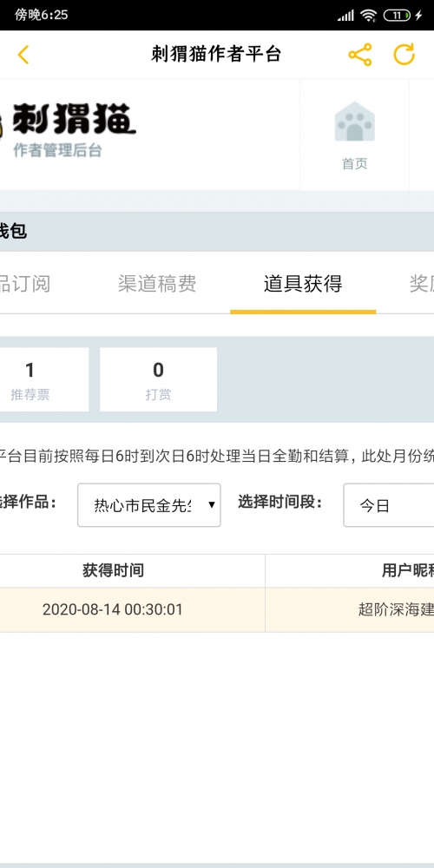Viewport: 434px width, 868px height.
Task: Tap the cellular signal bars icon
Action: pyautogui.click(x=346, y=16)
